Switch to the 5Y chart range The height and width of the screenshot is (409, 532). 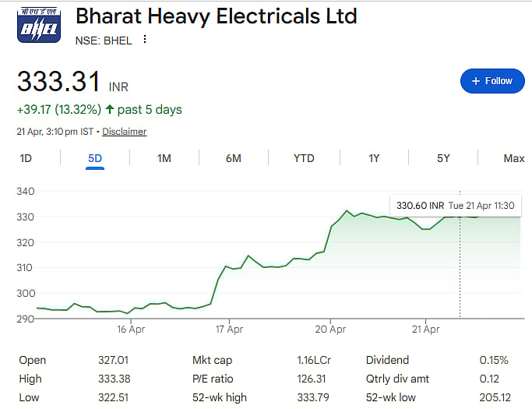click(443, 158)
